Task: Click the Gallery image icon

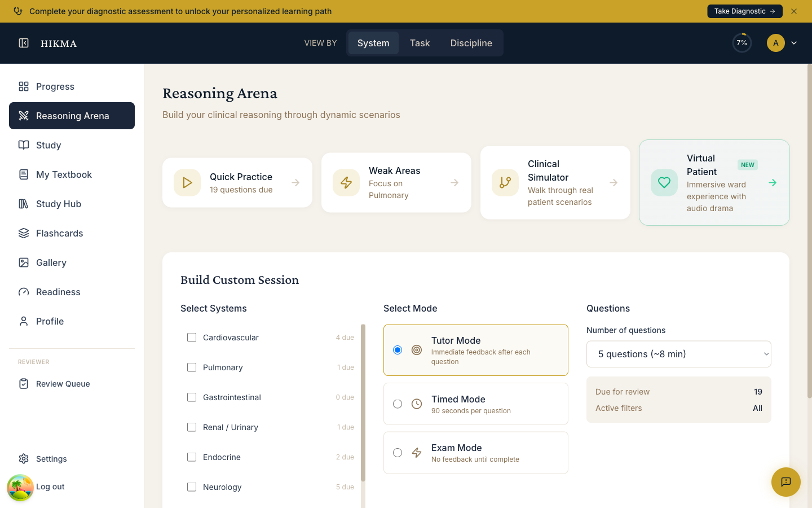Action: (24, 262)
